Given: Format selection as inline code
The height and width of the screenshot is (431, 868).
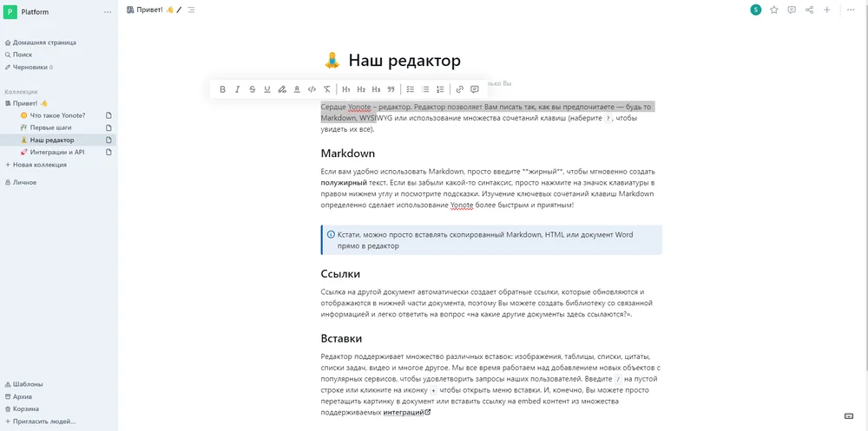Looking at the screenshot, I should tap(312, 89).
